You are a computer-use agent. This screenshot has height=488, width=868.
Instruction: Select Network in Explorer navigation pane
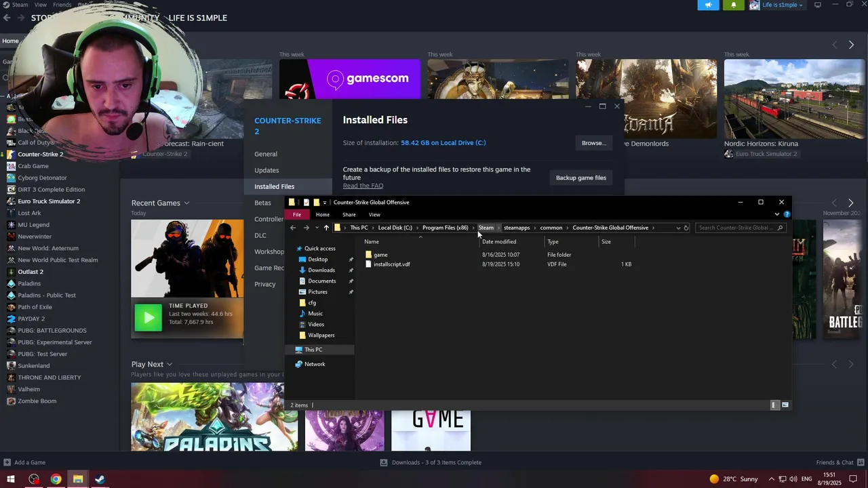[x=315, y=364]
